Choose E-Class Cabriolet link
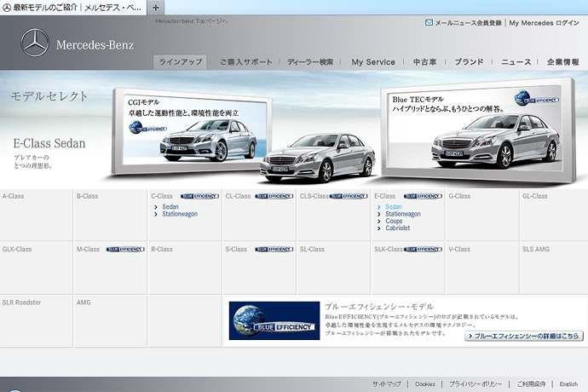 [x=397, y=228]
